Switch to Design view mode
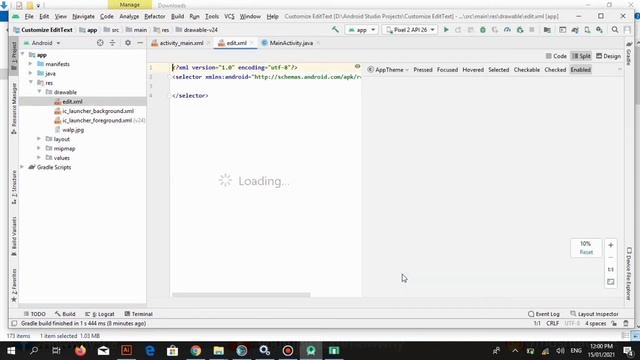Screen dimensions: 640x360 [608, 56]
